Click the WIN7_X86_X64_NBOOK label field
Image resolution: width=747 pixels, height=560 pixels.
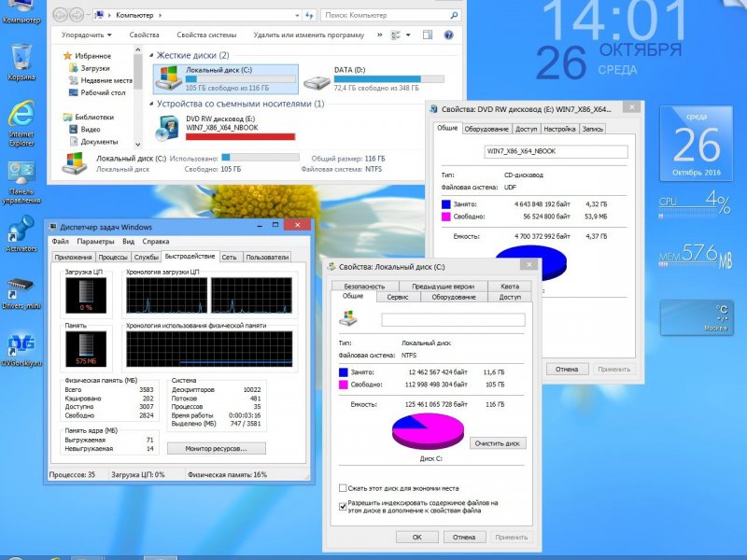(556, 151)
